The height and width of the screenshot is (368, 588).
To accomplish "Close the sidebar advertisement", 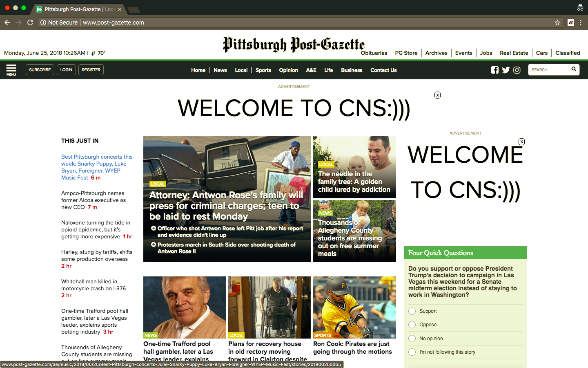I will (x=521, y=141).
